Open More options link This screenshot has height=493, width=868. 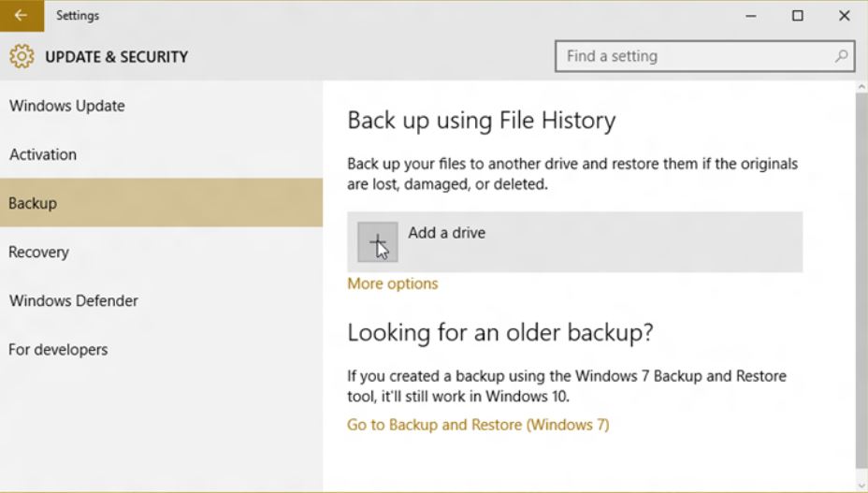[393, 283]
